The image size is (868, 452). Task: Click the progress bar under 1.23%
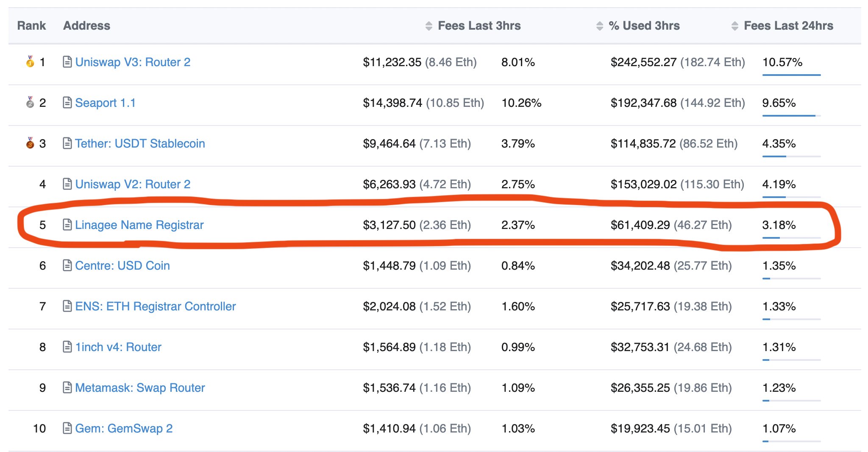point(791,401)
